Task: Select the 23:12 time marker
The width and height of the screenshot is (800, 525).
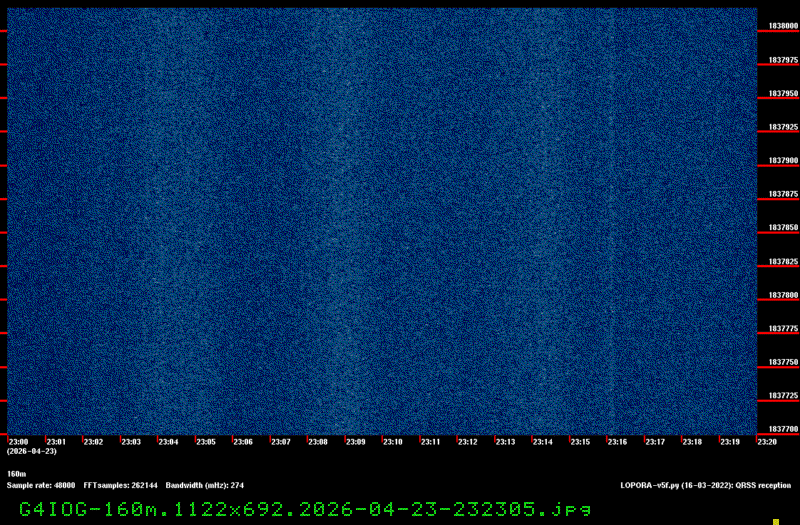Action: [468, 442]
